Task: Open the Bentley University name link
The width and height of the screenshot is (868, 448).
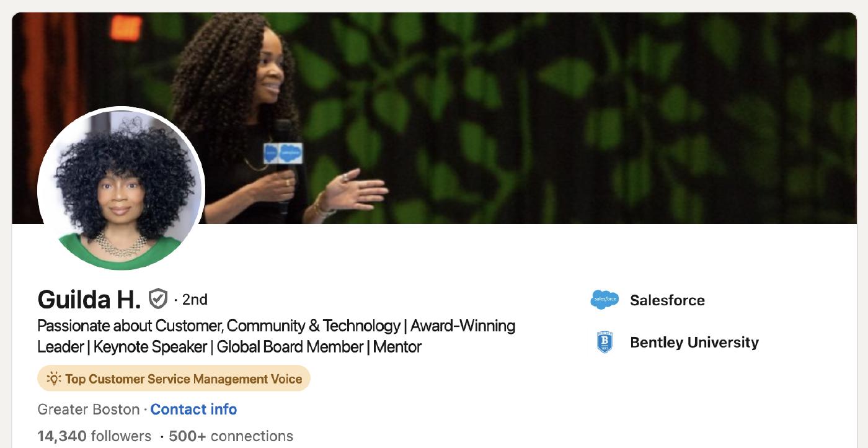Action: tap(694, 343)
